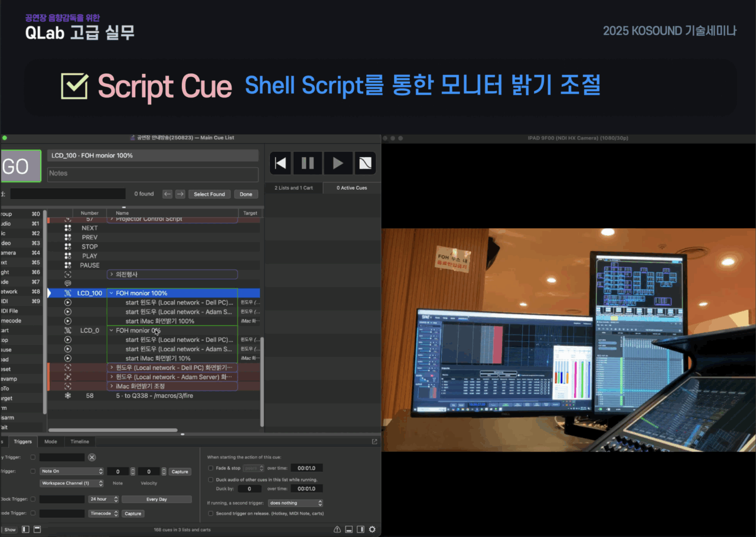Click the Notes text field
Viewport: 756px width, 537px height.
pyautogui.click(x=152, y=174)
